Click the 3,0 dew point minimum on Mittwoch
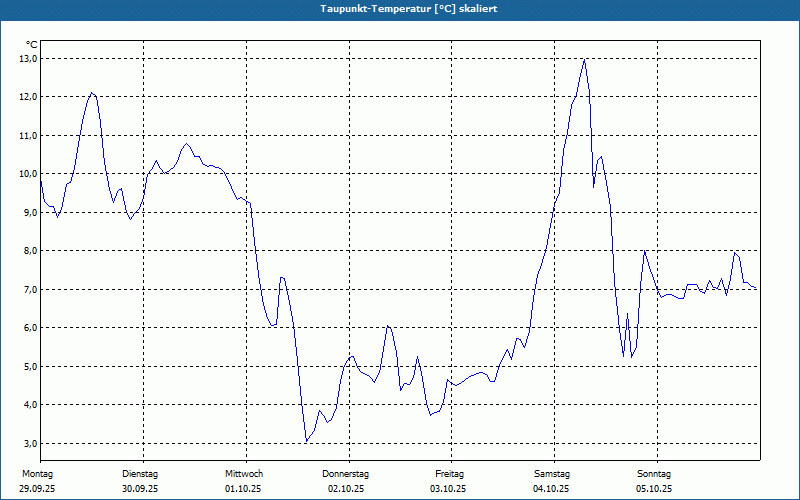800x500 pixels. click(x=307, y=441)
